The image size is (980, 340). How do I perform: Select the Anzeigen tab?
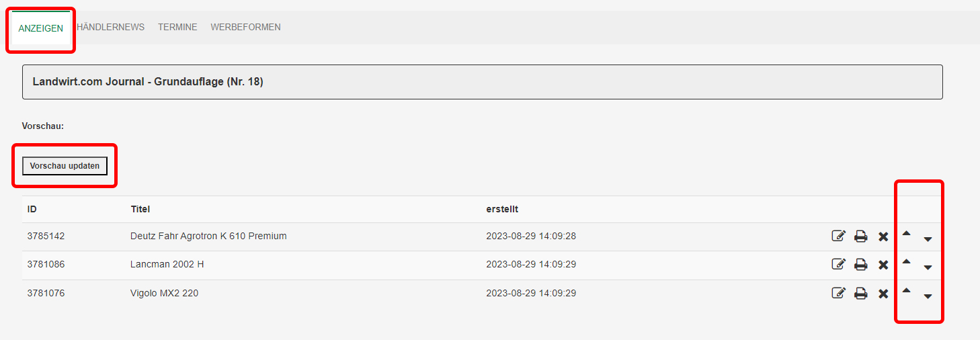(x=41, y=28)
